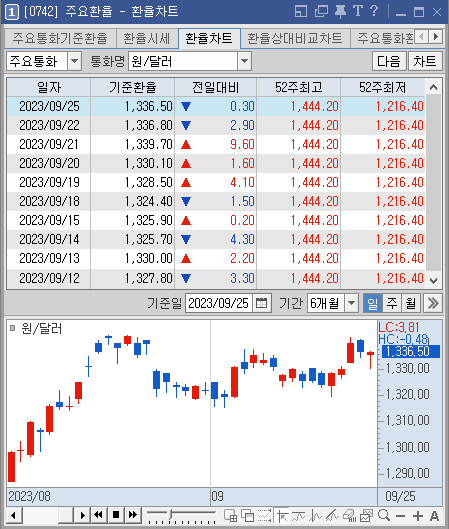Click the 52주최고 column header
The width and height of the screenshot is (449, 529).
[299, 87]
